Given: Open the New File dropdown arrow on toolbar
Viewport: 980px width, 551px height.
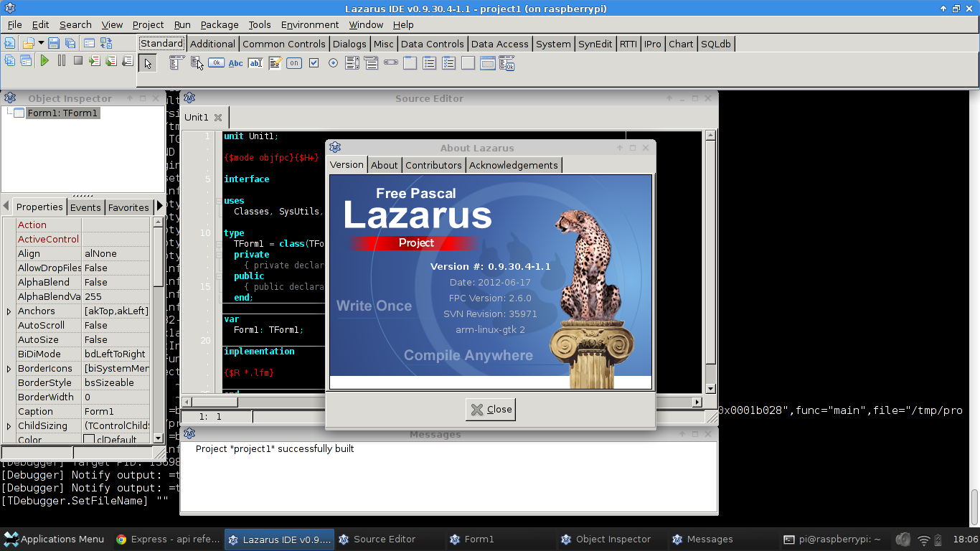Looking at the screenshot, I should 41,42.
